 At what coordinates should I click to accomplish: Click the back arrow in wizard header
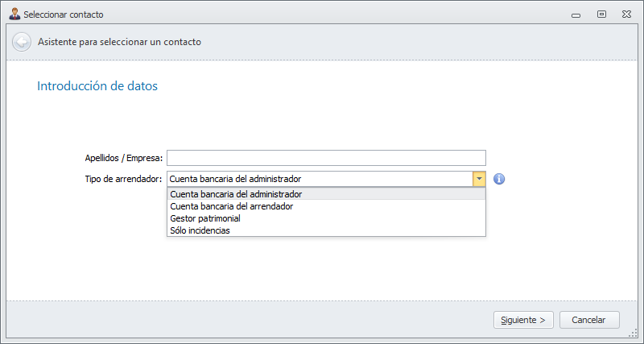point(22,42)
